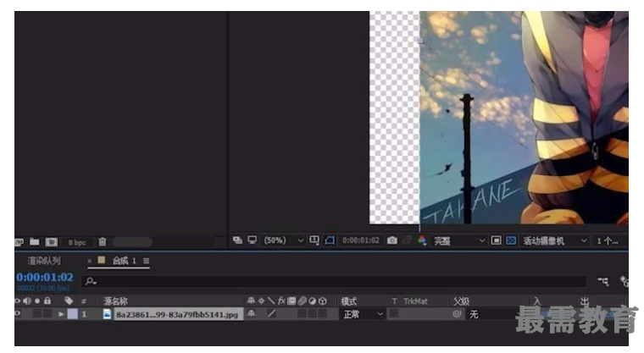Click the shy switch column header
The image size is (644, 353).
(251, 301)
